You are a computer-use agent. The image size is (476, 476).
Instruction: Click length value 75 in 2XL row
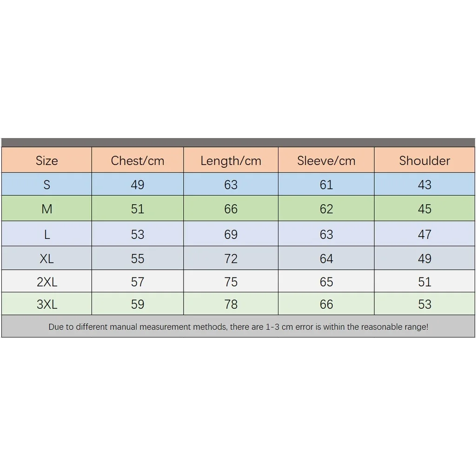tap(231, 282)
